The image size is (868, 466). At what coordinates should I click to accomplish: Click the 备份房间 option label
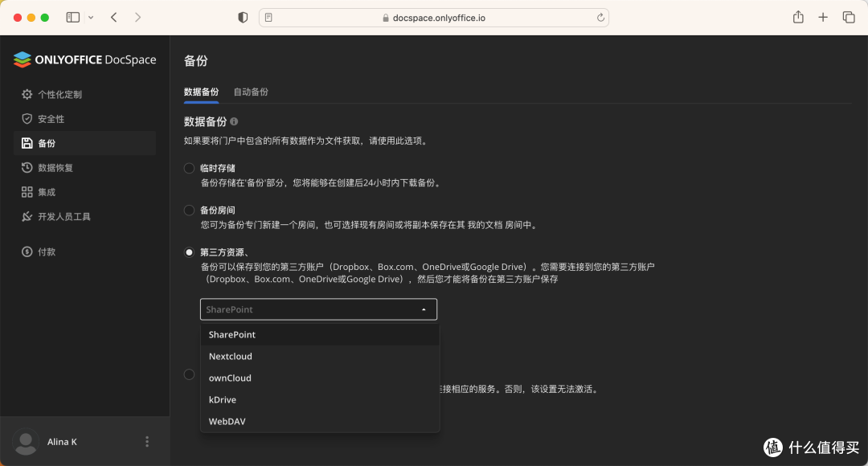coord(218,211)
